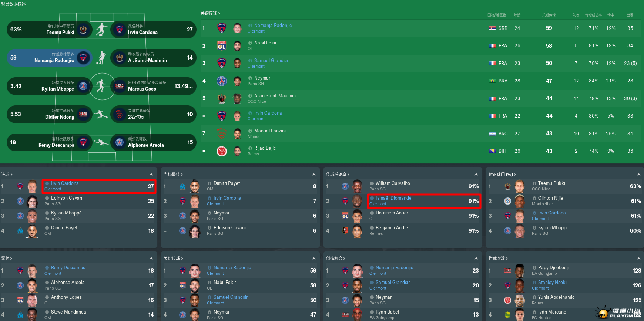Viewport: 644px width, 321px height.
Task: Click the Reims club badge beside Rijad Bajic
Action: 222,151
